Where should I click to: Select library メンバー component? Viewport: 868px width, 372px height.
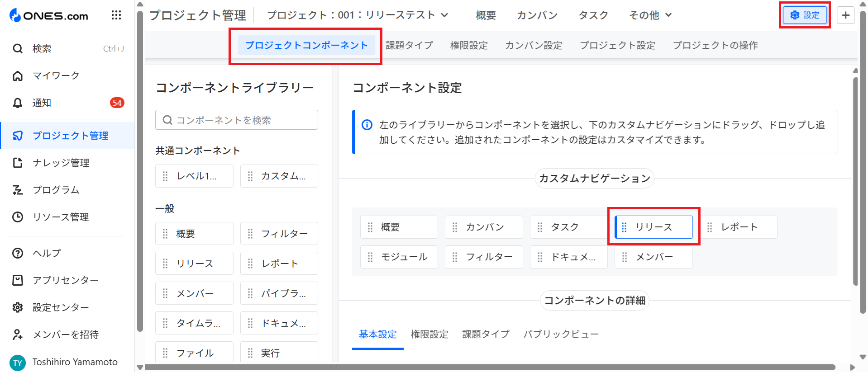pyautogui.click(x=194, y=293)
